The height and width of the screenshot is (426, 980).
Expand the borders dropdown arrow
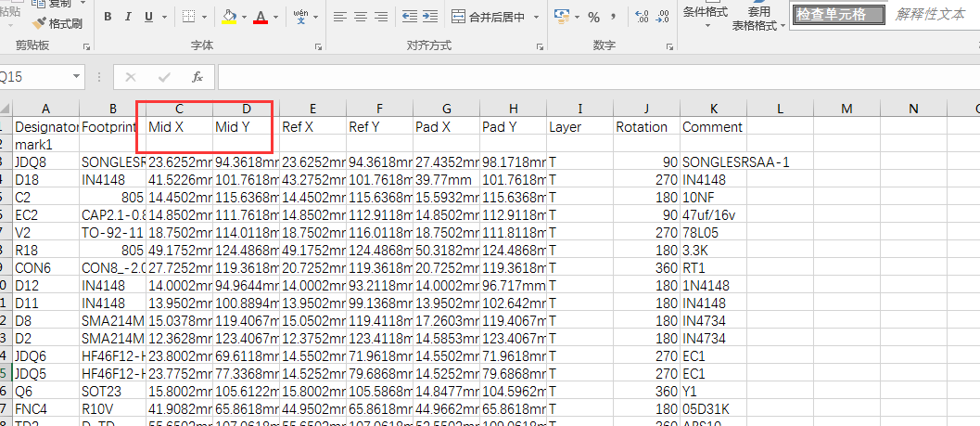point(205,17)
